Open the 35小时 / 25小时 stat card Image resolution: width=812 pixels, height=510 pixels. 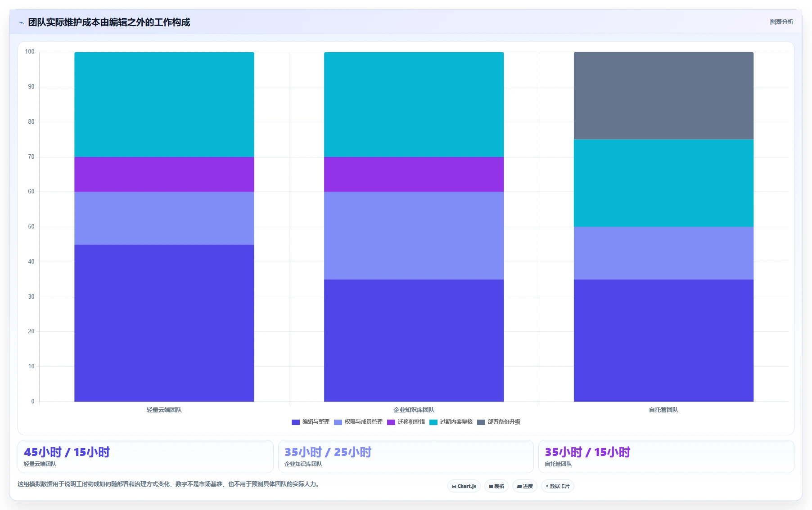coord(406,456)
